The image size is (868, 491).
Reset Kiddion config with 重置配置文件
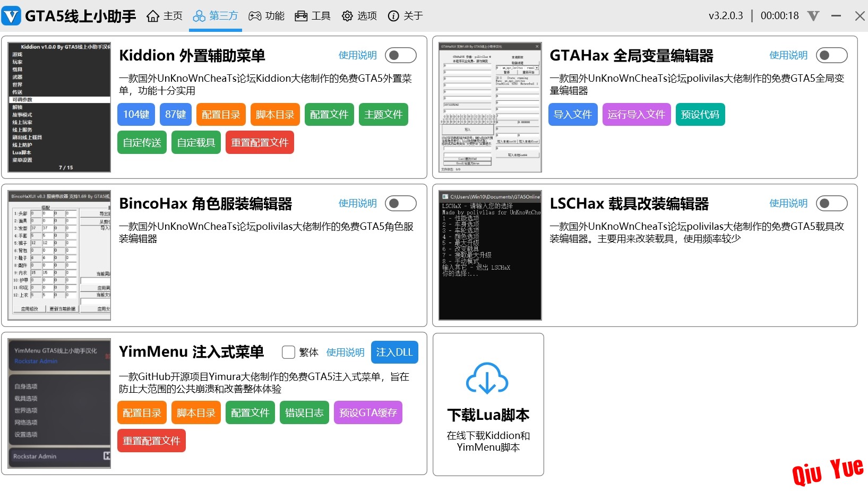pos(260,142)
